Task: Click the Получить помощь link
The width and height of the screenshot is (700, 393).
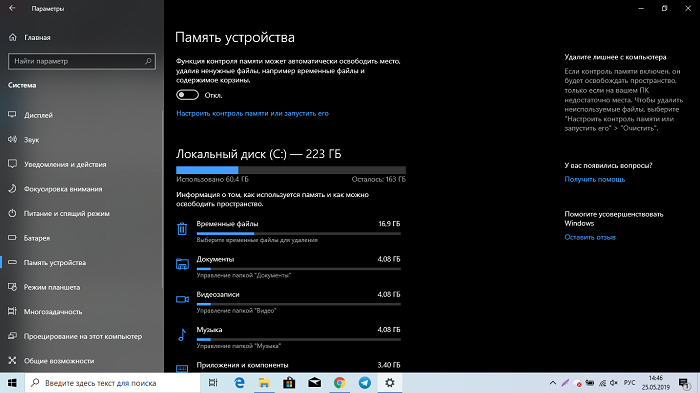Action: coord(595,179)
